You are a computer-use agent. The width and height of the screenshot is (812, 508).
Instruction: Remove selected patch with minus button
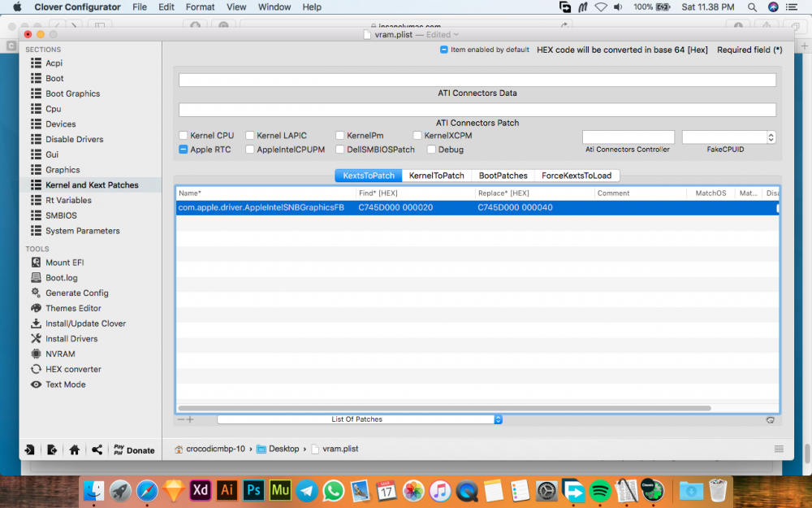(181, 419)
